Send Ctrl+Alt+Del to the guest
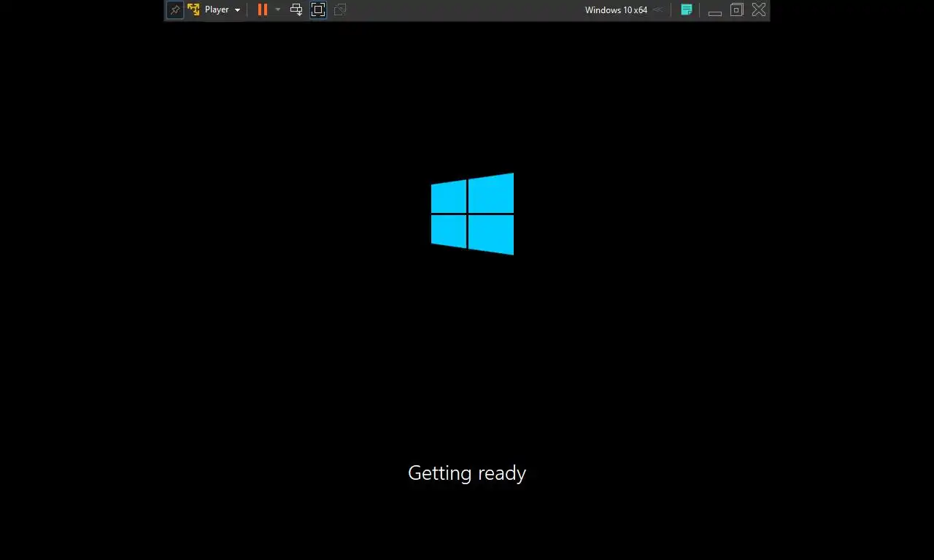The height and width of the screenshot is (560, 934). pyautogui.click(x=296, y=9)
